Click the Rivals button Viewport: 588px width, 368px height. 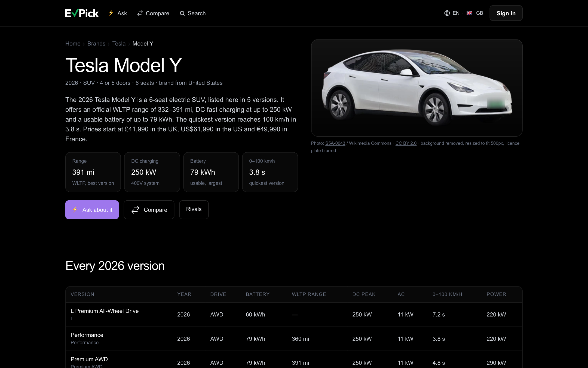(194, 210)
